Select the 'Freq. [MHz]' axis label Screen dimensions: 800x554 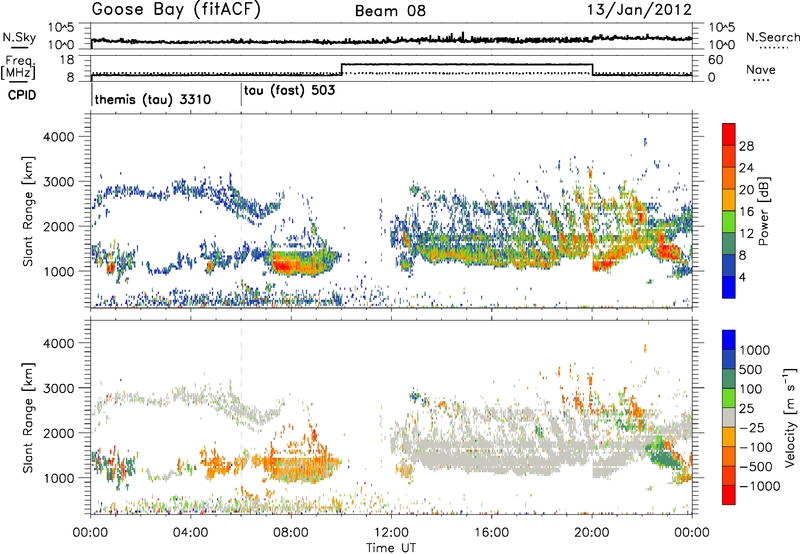pos(20,67)
